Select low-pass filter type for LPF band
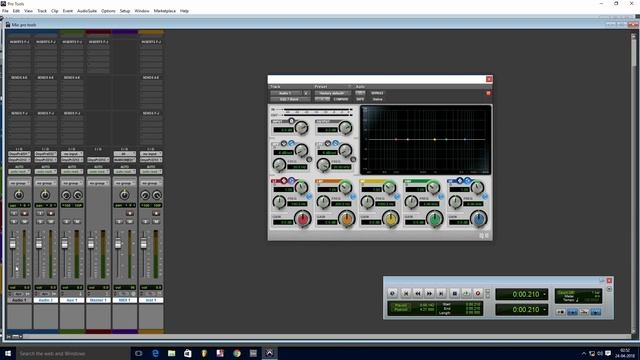The width and height of the screenshot is (640, 360). pyautogui.click(x=336, y=143)
